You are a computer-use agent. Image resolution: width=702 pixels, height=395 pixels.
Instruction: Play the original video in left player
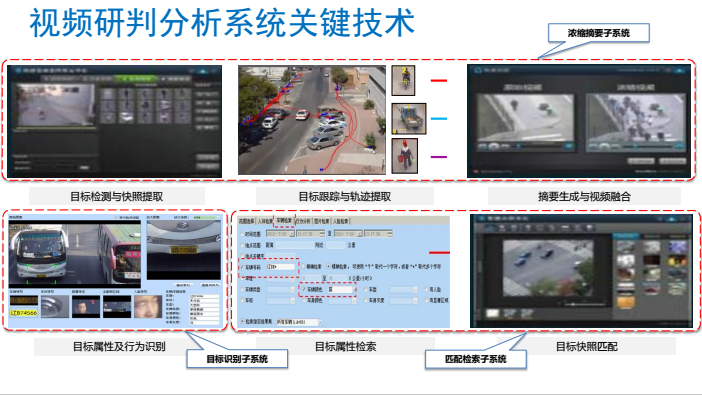[x=493, y=146]
